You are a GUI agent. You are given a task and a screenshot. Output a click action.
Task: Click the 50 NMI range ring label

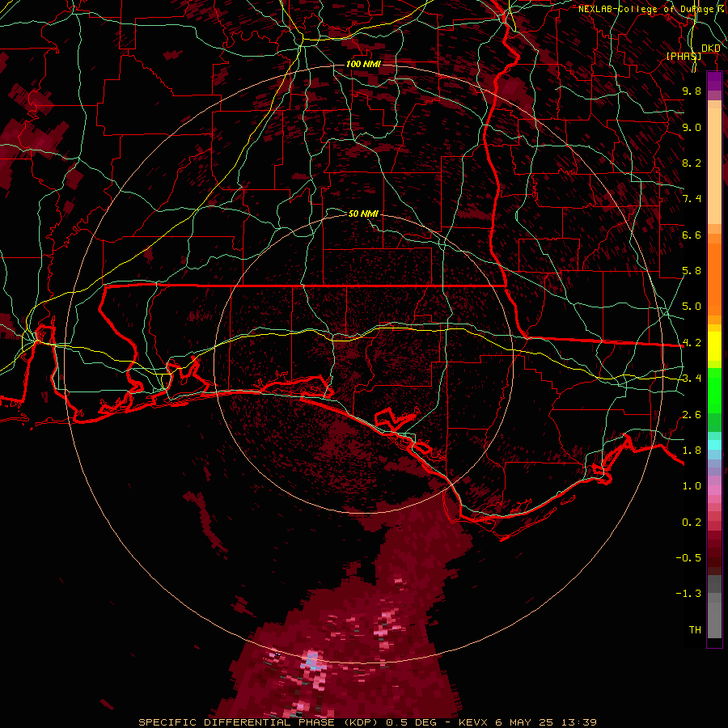tap(363, 214)
